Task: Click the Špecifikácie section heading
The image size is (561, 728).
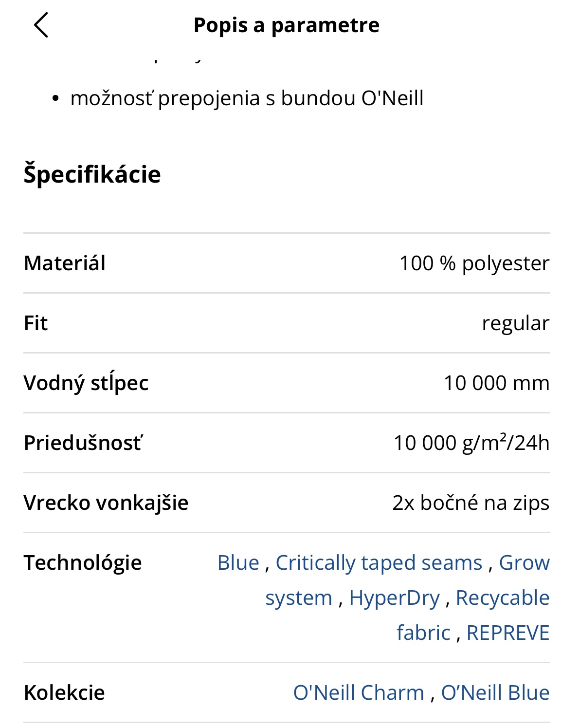Action: [x=92, y=174]
